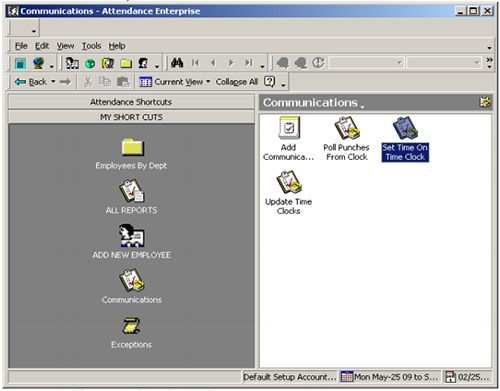Screen dimensions: 500x391
Task: Expand the Current View dropdown
Action: pos(175,82)
